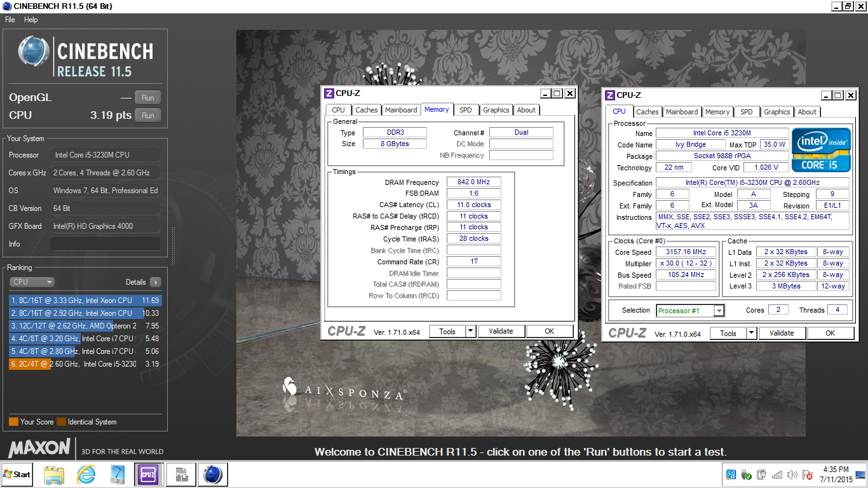Screen dimensions: 868x488
Task: Click the DRAM Frequency 842.0 MHz field
Action: [x=473, y=182]
